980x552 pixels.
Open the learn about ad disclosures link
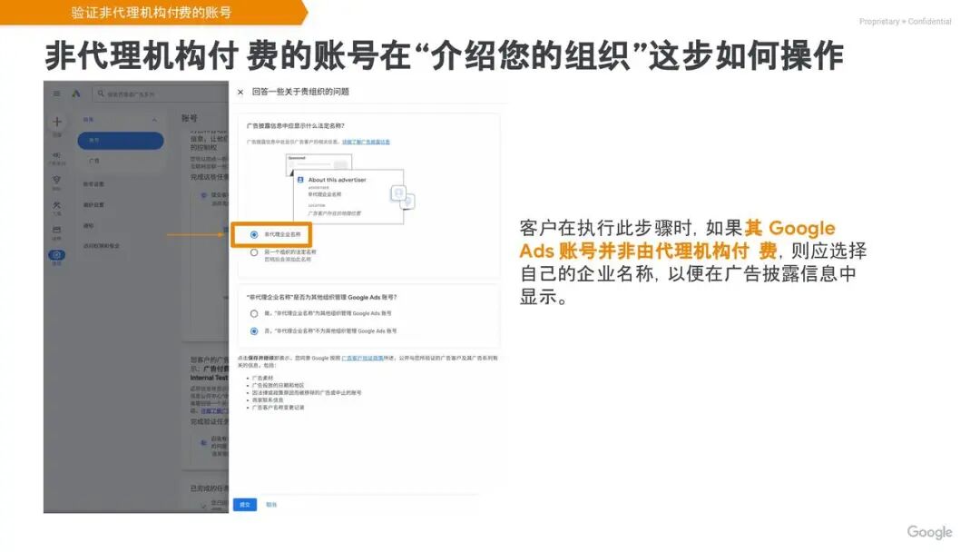click(x=366, y=142)
